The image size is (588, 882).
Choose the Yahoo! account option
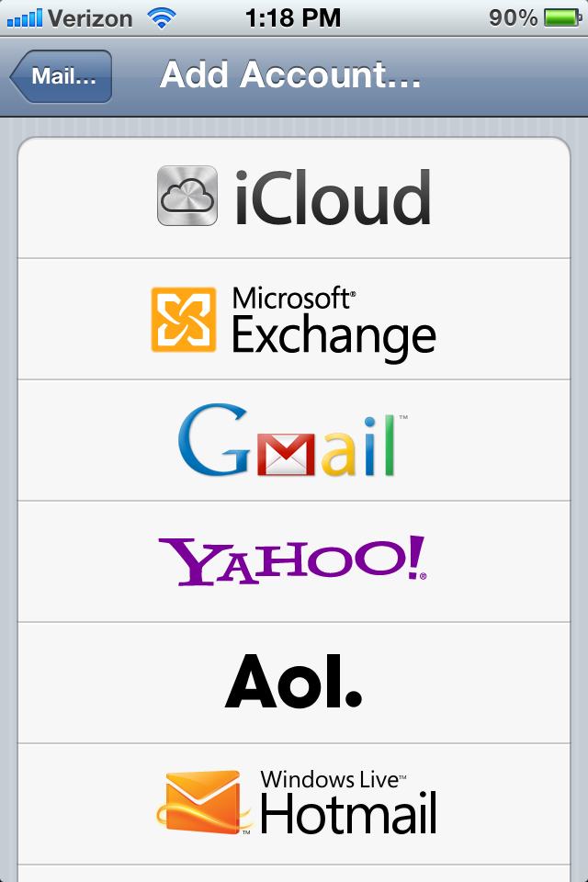click(x=294, y=560)
